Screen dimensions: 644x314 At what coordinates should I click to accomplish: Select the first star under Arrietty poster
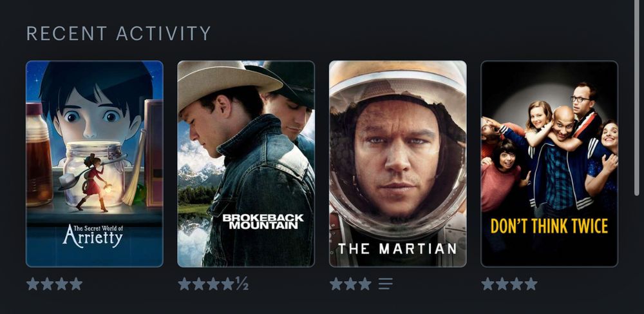(x=33, y=284)
